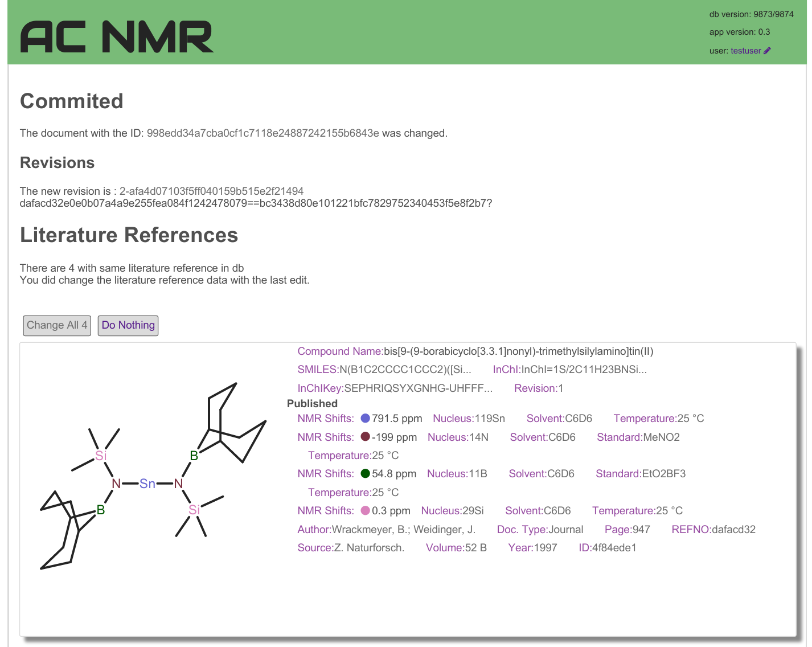Click the pencil edit icon beside testuser
812x647 pixels.
pyautogui.click(x=767, y=51)
